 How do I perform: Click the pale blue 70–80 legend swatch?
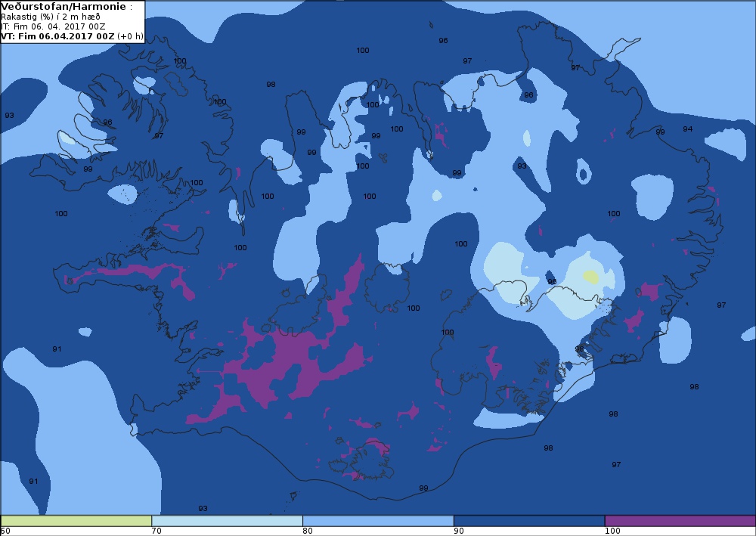(x=227, y=521)
